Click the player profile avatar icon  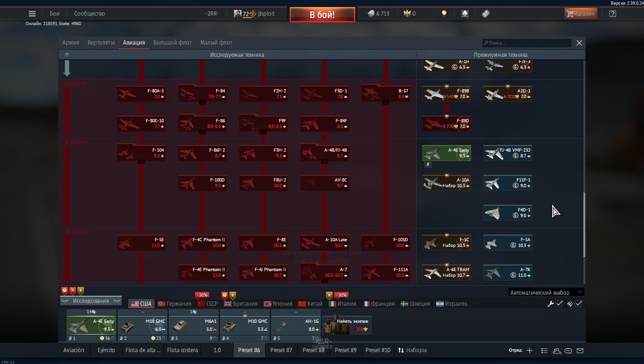click(x=238, y=14)
